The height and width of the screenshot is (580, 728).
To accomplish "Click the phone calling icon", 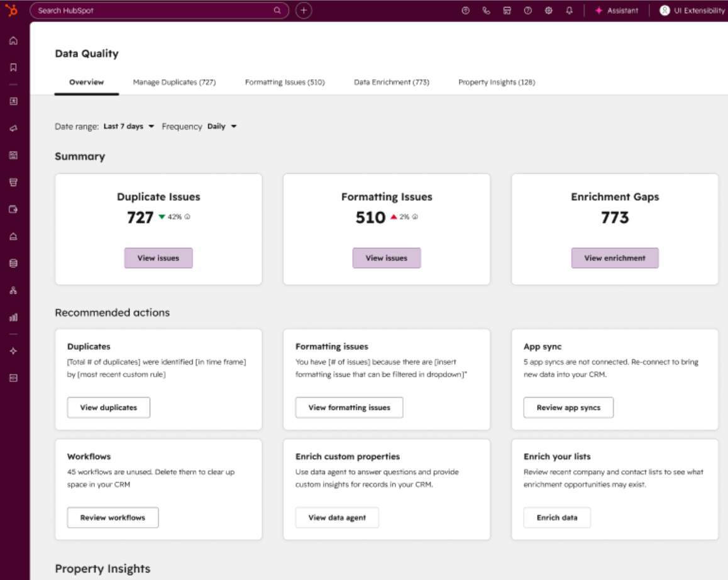I will tap(486, 11).
